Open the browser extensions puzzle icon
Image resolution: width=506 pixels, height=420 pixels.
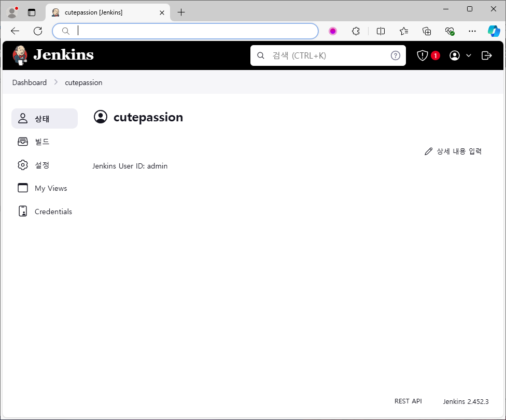[x=356, y=31]
